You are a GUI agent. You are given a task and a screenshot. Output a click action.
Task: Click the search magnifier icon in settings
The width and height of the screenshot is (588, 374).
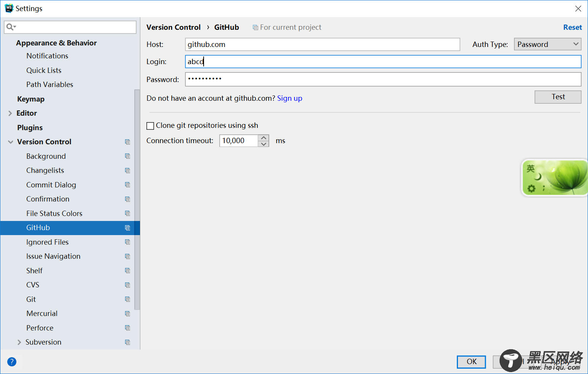coord(10,27)
